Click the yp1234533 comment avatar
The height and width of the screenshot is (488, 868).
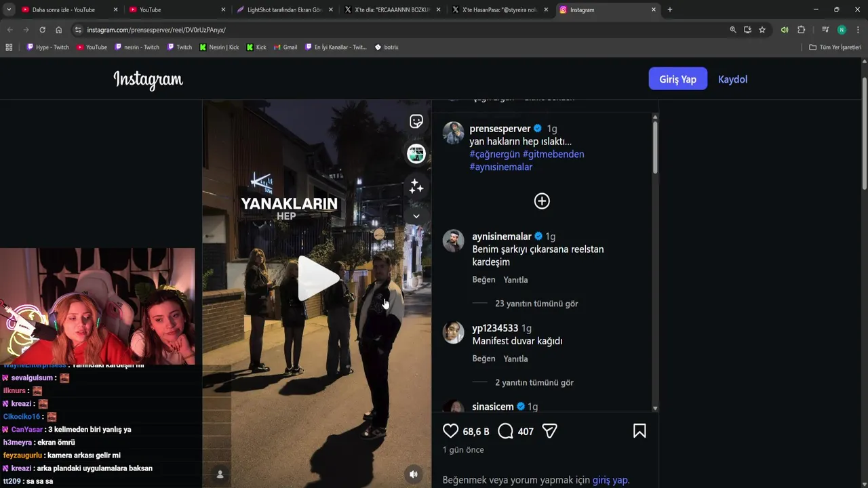(x=454, y=332)
